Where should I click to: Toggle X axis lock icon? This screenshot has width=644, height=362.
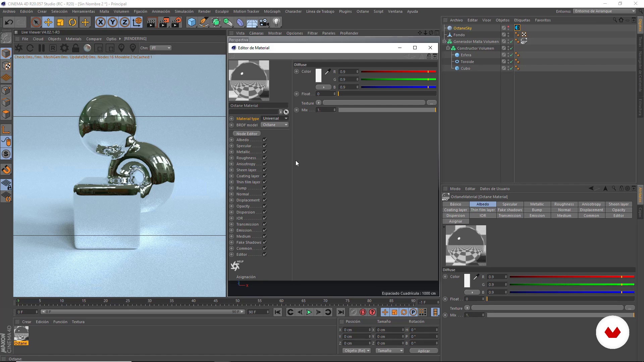[100, 22]
